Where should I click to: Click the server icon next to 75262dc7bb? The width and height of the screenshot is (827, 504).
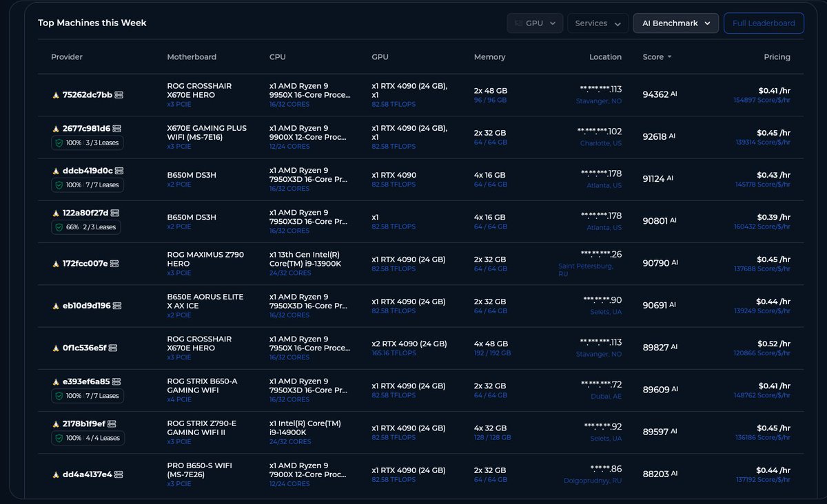[x=119, y=95]
